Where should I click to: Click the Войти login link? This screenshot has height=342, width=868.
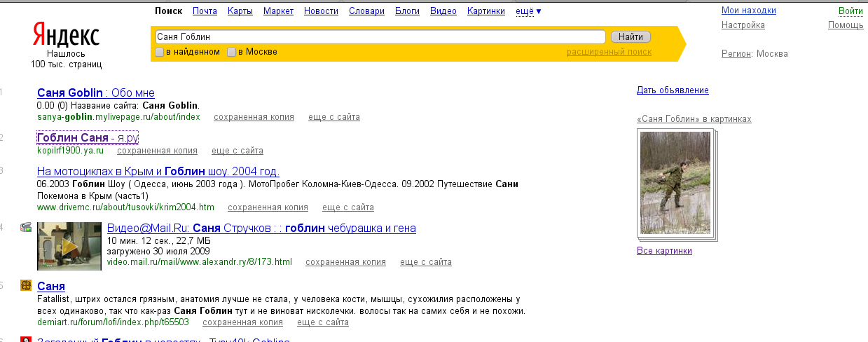coord(850,11)
